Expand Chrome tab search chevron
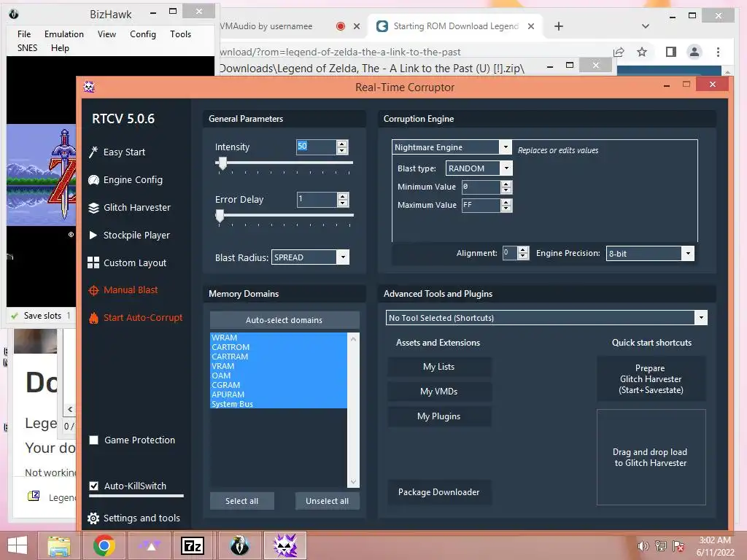This screenshot has height=560, width=747. coord(646,26)
